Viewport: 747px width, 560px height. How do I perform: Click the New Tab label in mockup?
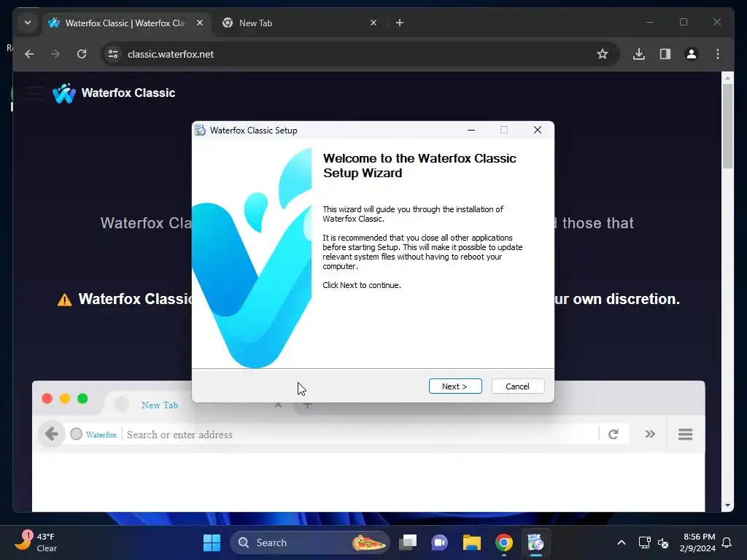(x=160, y=405)
